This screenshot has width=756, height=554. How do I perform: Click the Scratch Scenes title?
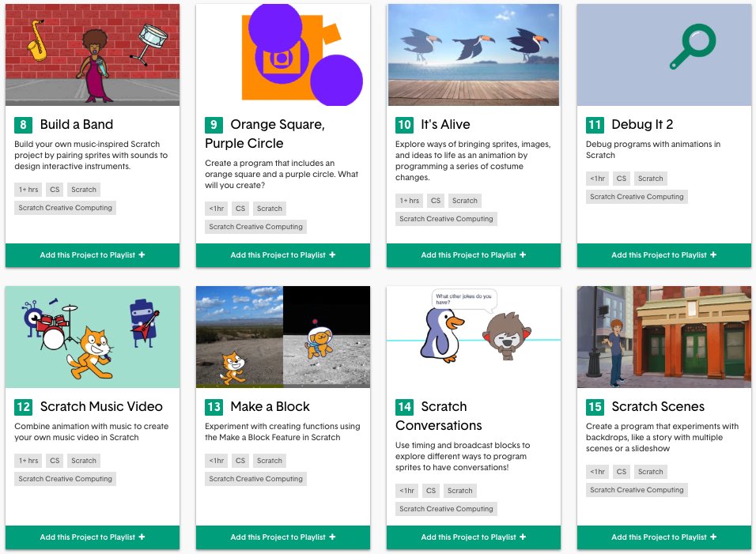point(658,406)
